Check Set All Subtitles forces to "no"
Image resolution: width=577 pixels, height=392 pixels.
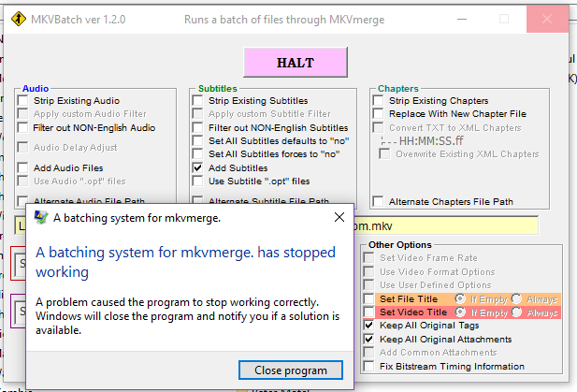[x=197, y=153]
